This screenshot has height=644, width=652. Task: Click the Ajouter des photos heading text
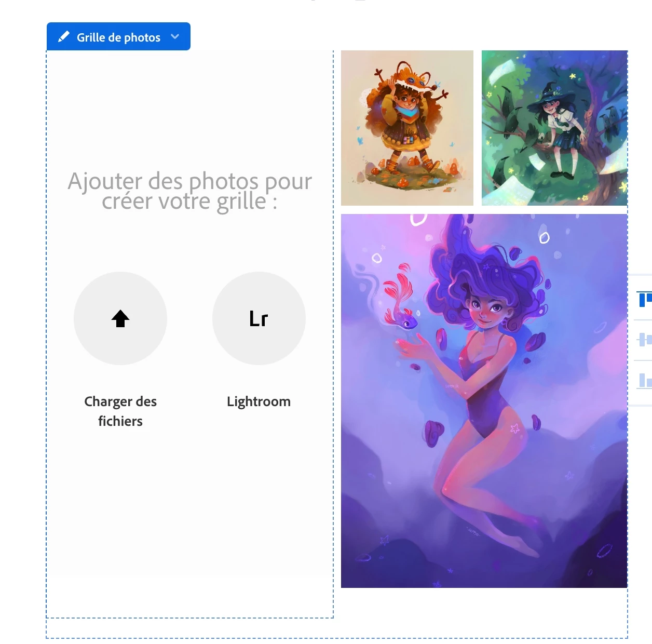(x=190, y=191)
